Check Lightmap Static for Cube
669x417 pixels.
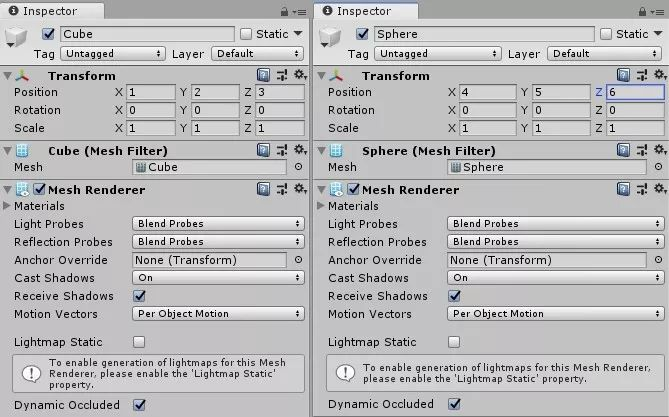tap(139, 342)
